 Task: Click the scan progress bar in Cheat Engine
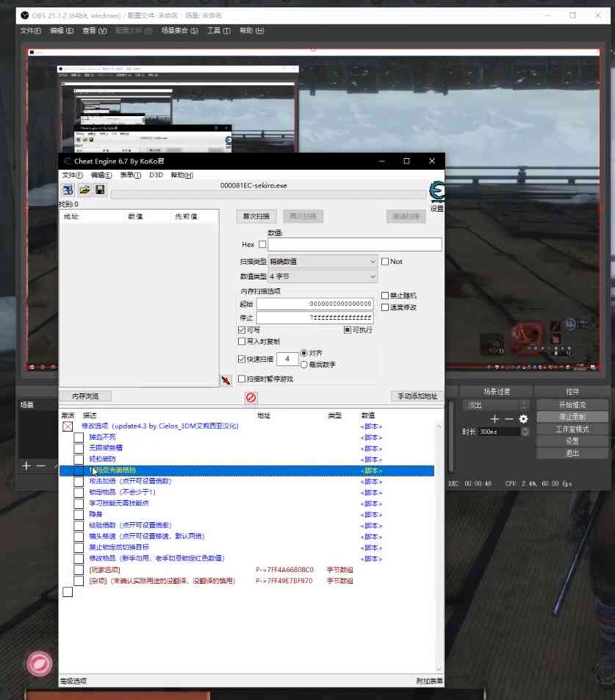coord(268,194)
